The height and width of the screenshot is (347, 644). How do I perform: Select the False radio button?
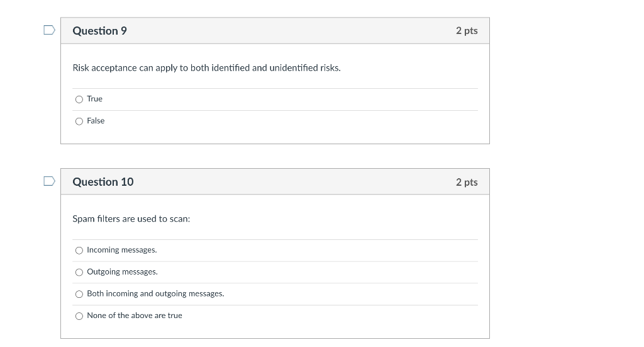point(79,122)
